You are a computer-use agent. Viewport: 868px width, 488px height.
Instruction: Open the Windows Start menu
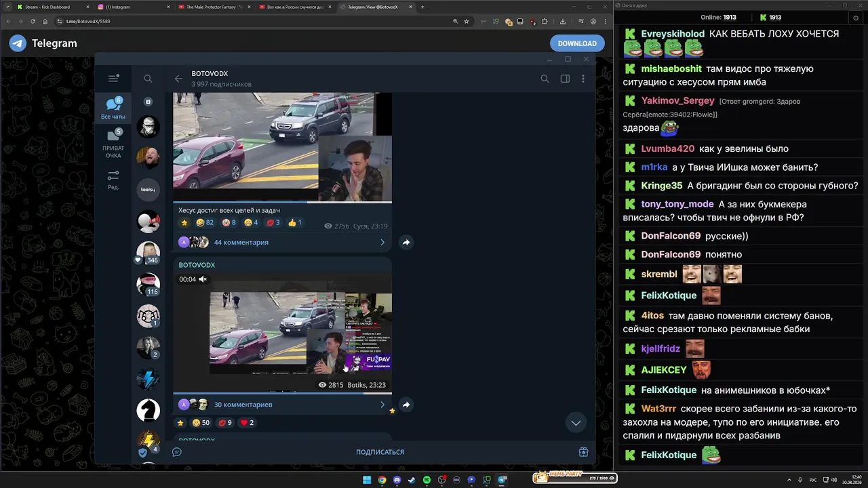pyautogui.click(x=367, y=480)
